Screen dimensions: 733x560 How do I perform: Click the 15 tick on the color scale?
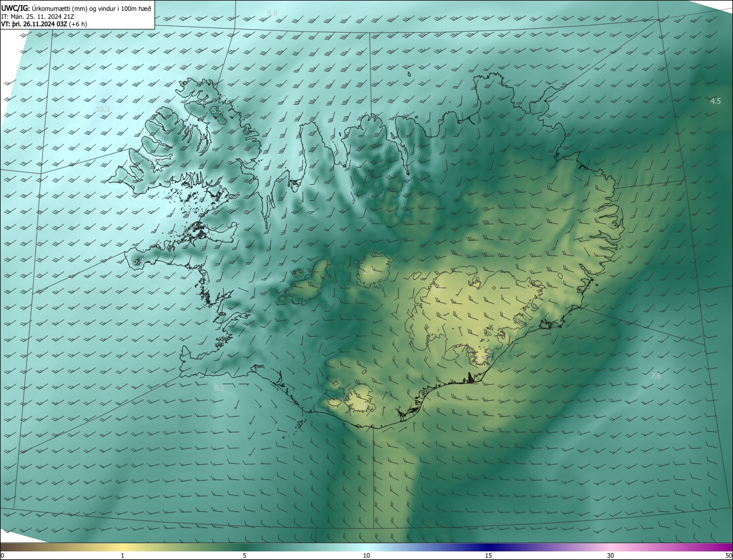tap(488, 555)
